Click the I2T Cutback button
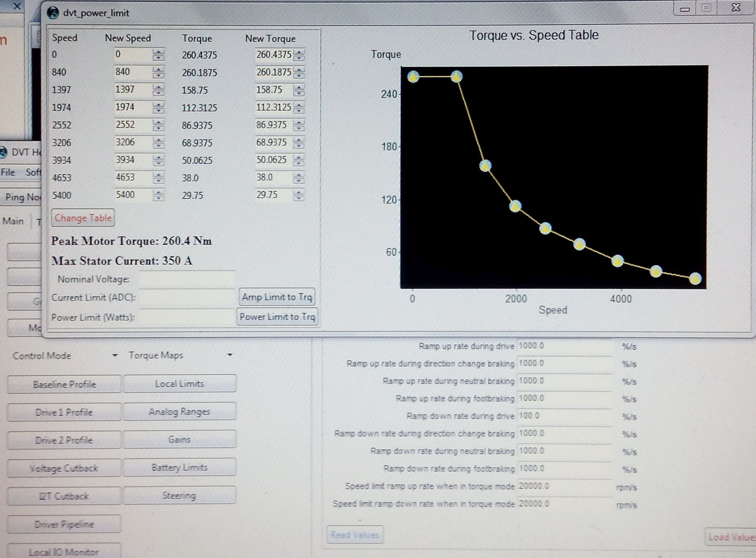This screenshot has width=756, height=558. 64,496
